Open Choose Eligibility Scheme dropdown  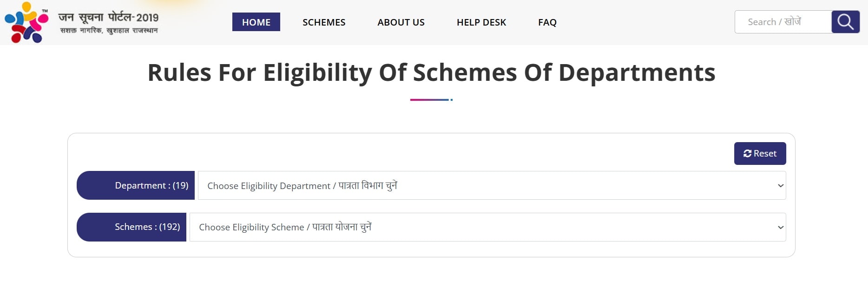pos(487,227)
